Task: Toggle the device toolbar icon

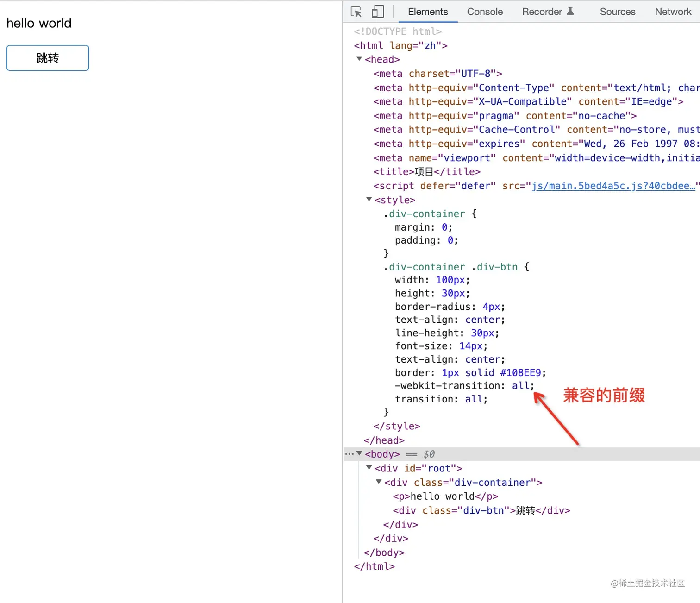Action: coord(378,12)
